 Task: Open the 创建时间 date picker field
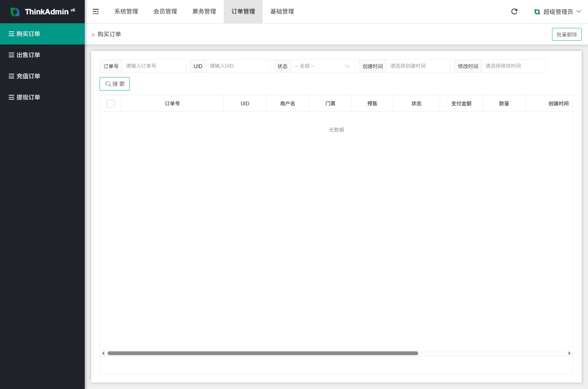pyautogui.click(x=418, y=66)
